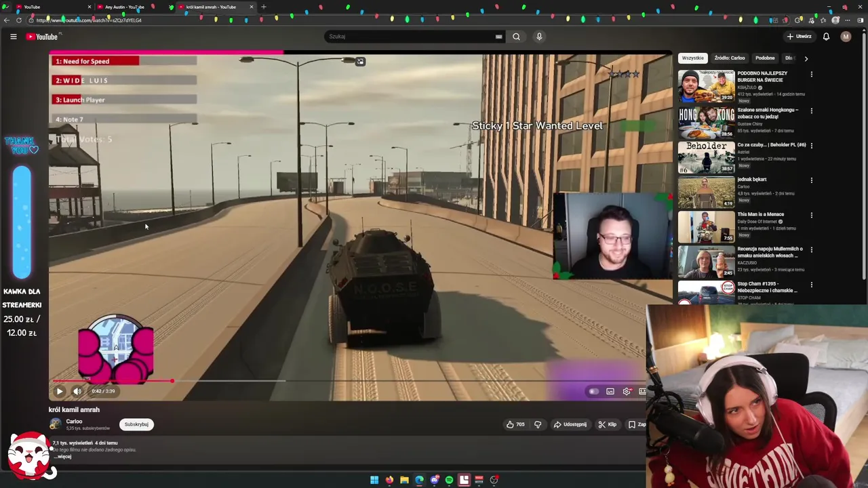Open Spotify from the taskbar
Viewport: 868px width, 488px height.
pyautogui.click(x=449, y=480)
